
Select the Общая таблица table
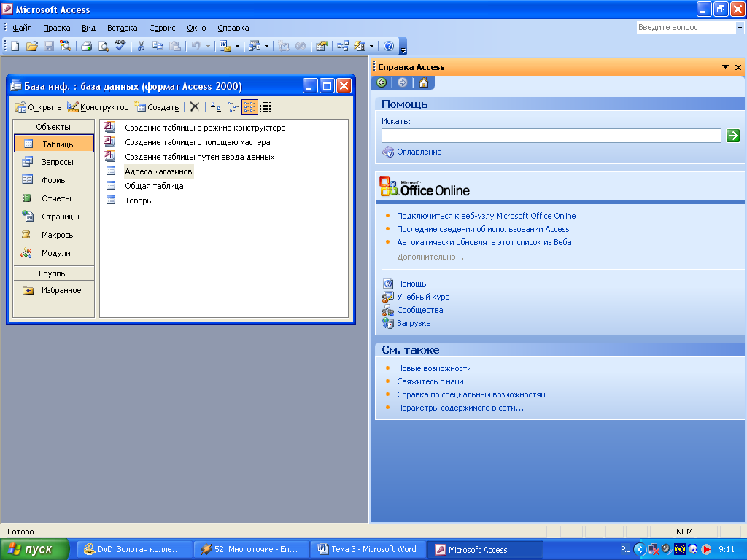click(x=154, y=186)
